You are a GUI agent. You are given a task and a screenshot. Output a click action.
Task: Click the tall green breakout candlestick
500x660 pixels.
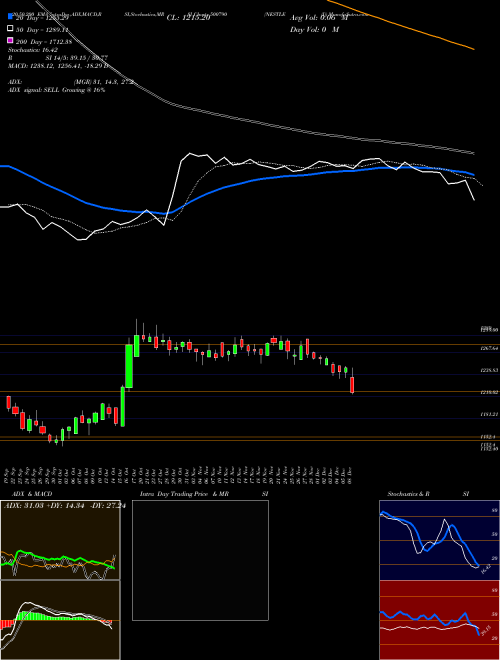(129, 366)
